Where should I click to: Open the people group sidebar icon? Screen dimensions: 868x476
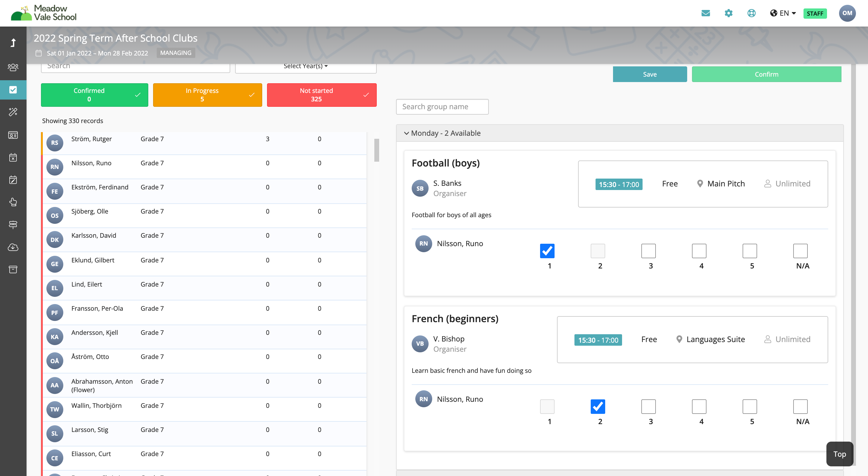click(x=13, y=67)
